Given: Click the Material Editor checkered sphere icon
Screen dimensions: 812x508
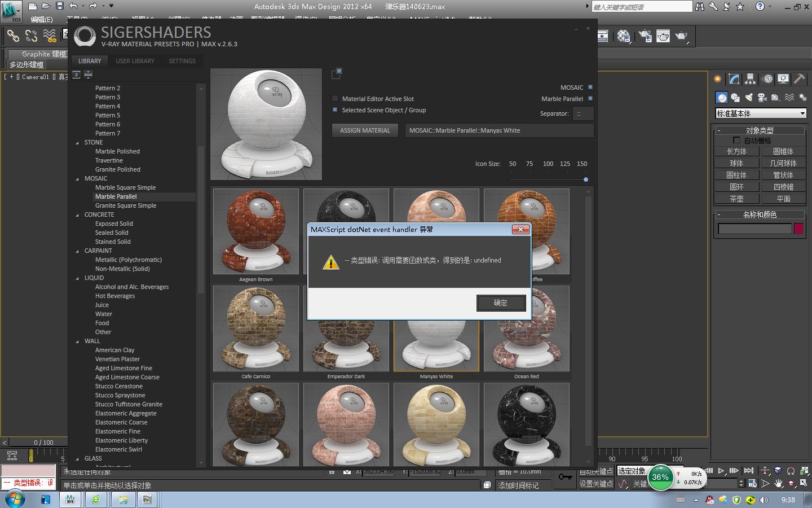Looking at the screenshot, I should 624,36.
